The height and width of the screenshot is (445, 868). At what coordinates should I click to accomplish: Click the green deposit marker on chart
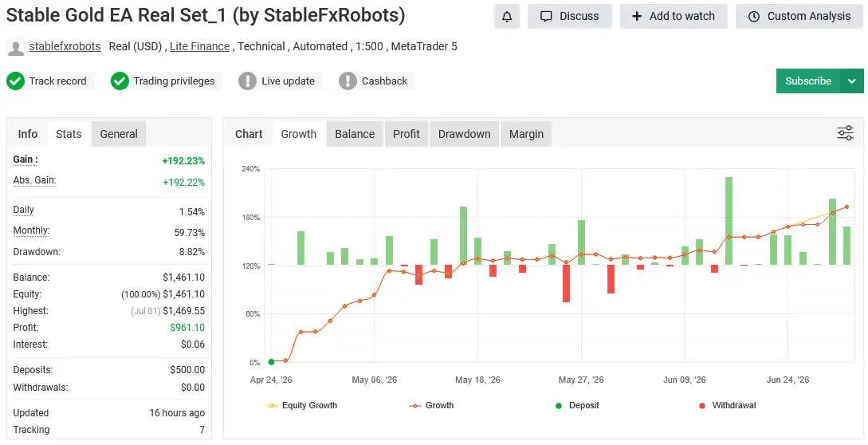pyautogui.click(x=271, y=362)
